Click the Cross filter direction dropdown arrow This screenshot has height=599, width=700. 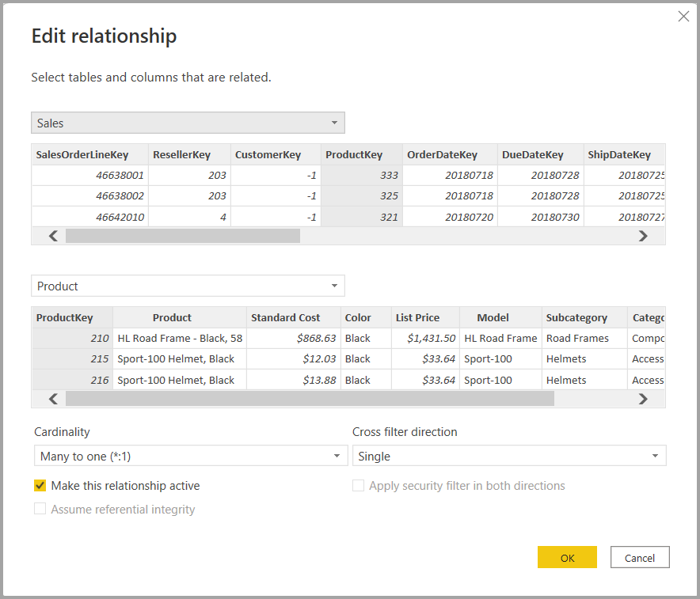click(x=655, y=456)
